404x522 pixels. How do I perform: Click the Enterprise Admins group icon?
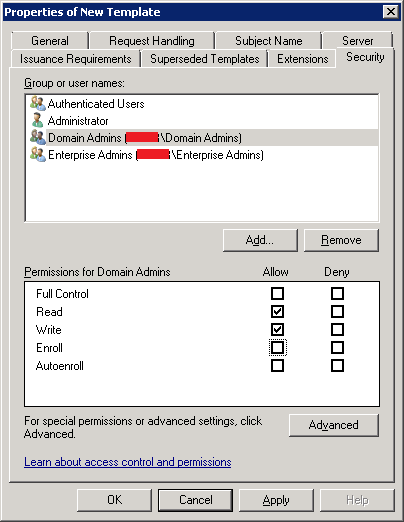coord(38,155)
